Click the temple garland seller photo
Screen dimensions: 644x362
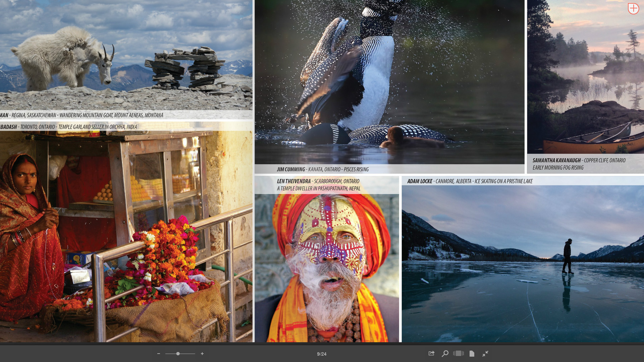(126, 235)
